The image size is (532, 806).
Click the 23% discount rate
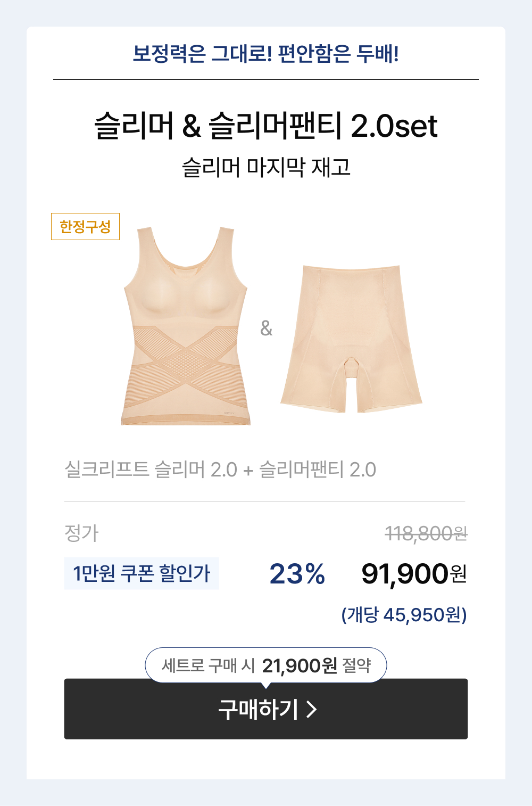point(297,574)
